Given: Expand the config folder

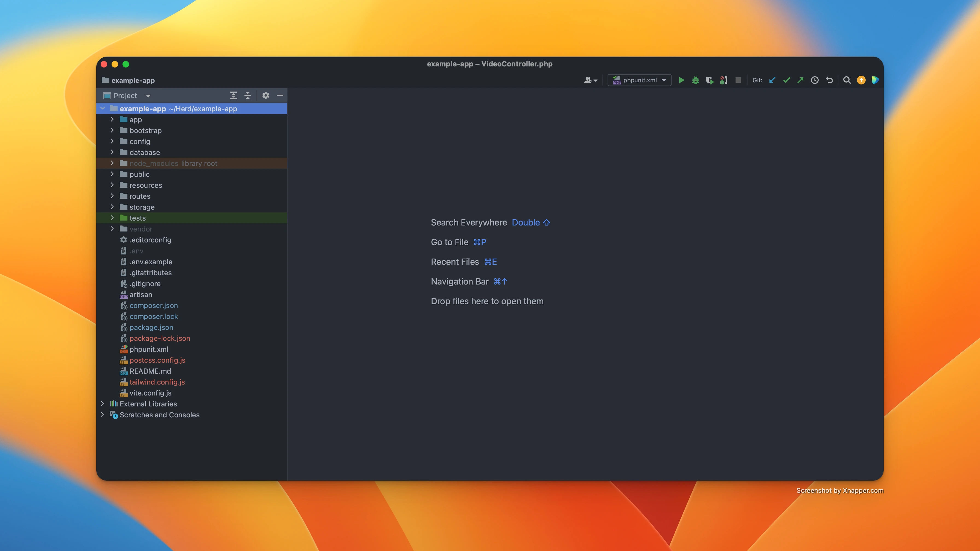Looking at the screenshot, I should point(112,141).
